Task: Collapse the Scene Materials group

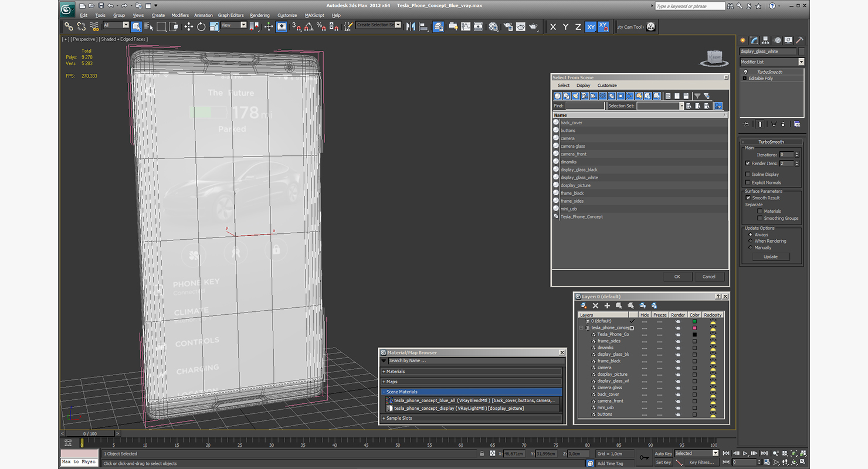Action: coord(472,392)
